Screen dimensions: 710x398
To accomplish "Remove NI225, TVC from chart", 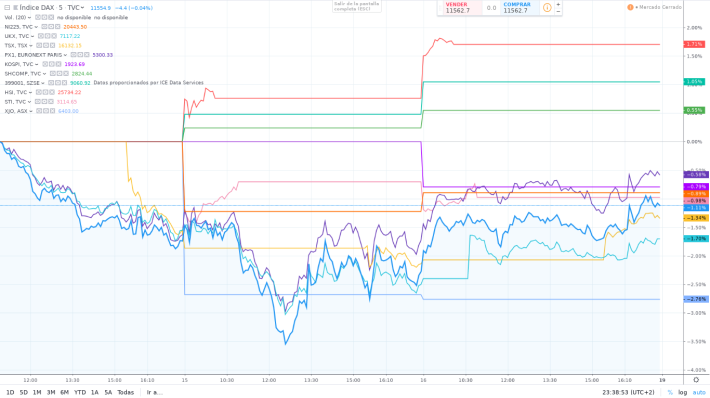I will (x=57, y=27).
